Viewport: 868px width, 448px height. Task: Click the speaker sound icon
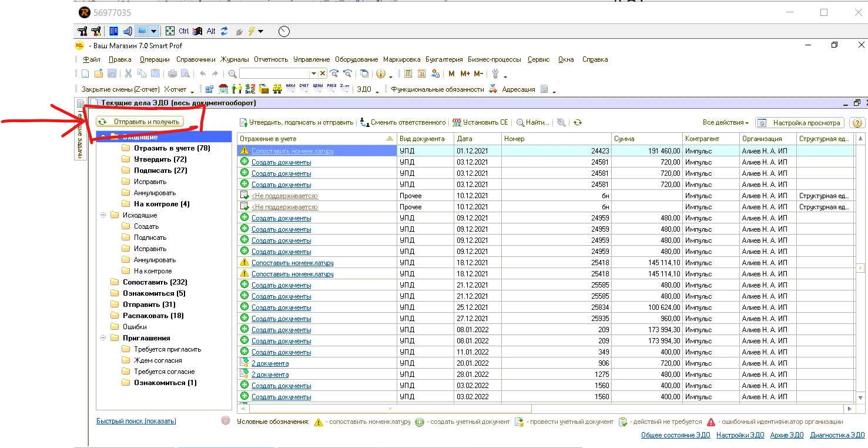(x=127, y=31)
